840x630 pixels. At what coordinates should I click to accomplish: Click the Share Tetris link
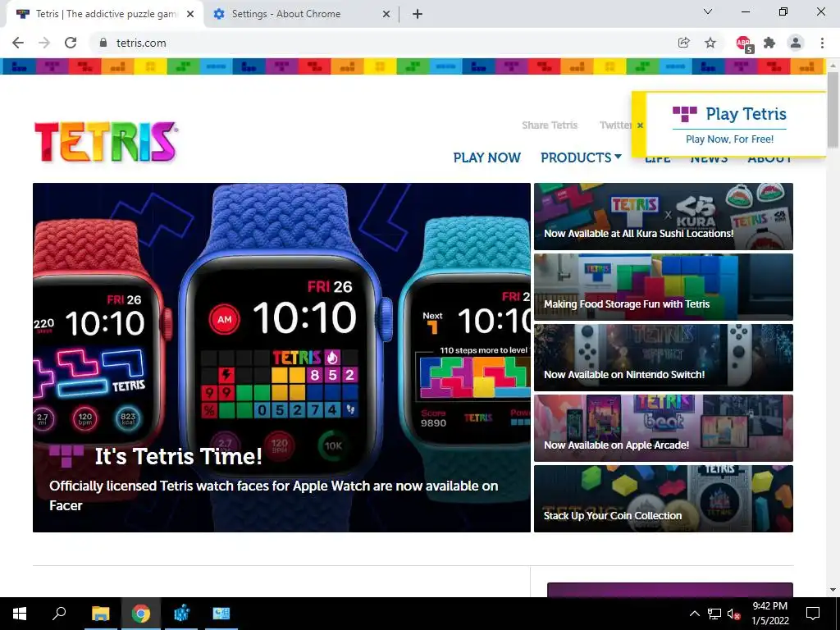(550, 126)
